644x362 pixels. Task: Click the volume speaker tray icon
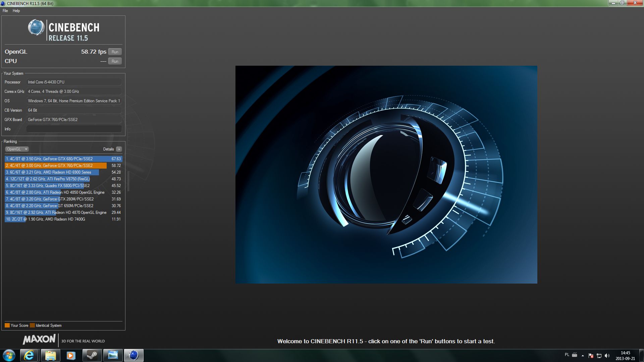pos(607,356)
